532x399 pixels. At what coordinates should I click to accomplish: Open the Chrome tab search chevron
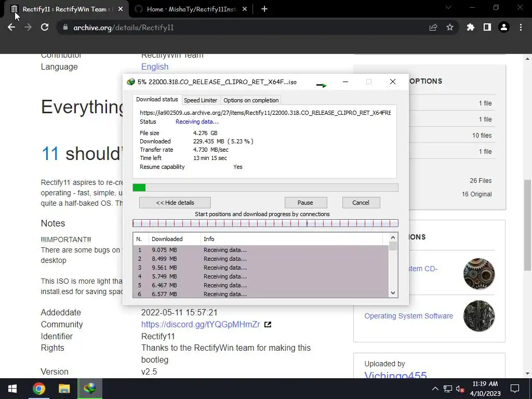click(x=448, y=7)
